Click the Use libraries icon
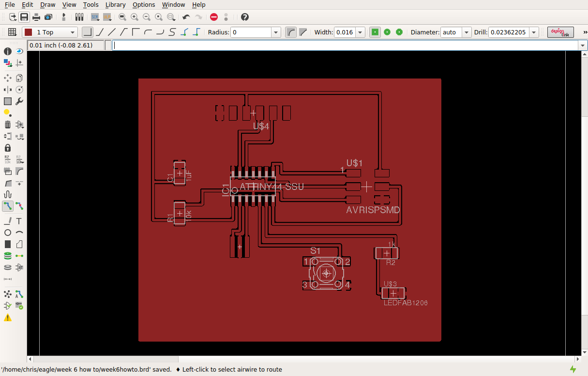This screenshot has width=588, height=376. [80, 17]
